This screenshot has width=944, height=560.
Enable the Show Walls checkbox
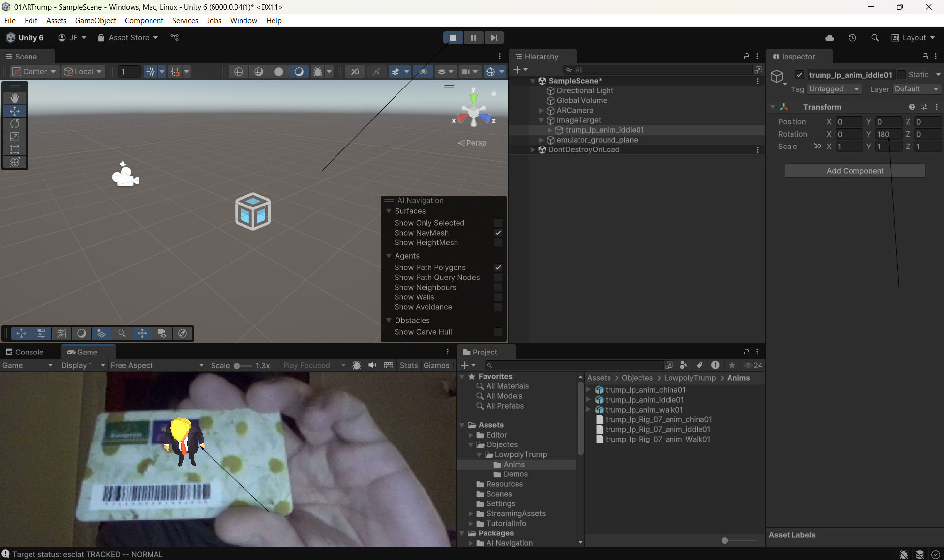click(498, 297)
